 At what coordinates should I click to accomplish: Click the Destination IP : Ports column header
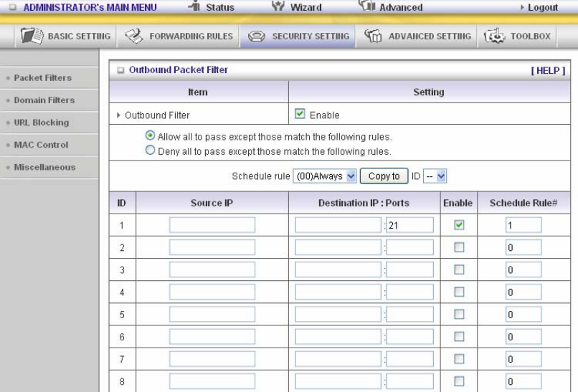tap(364, 203)
